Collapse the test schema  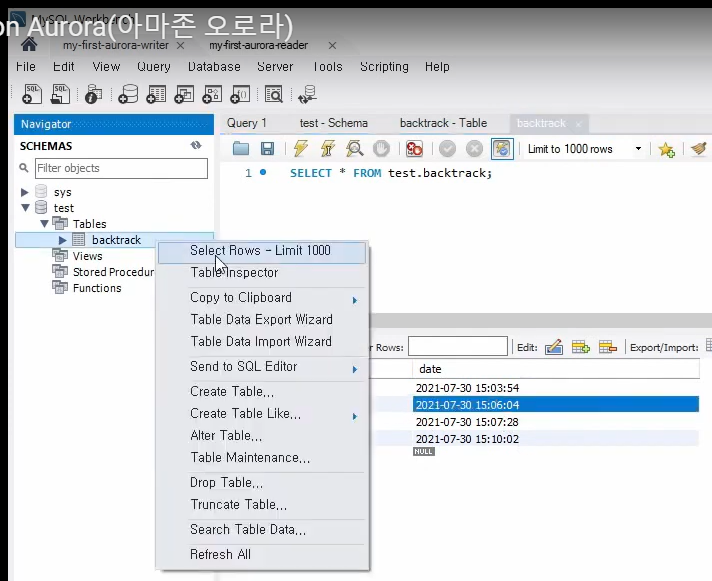click(25, 208)
